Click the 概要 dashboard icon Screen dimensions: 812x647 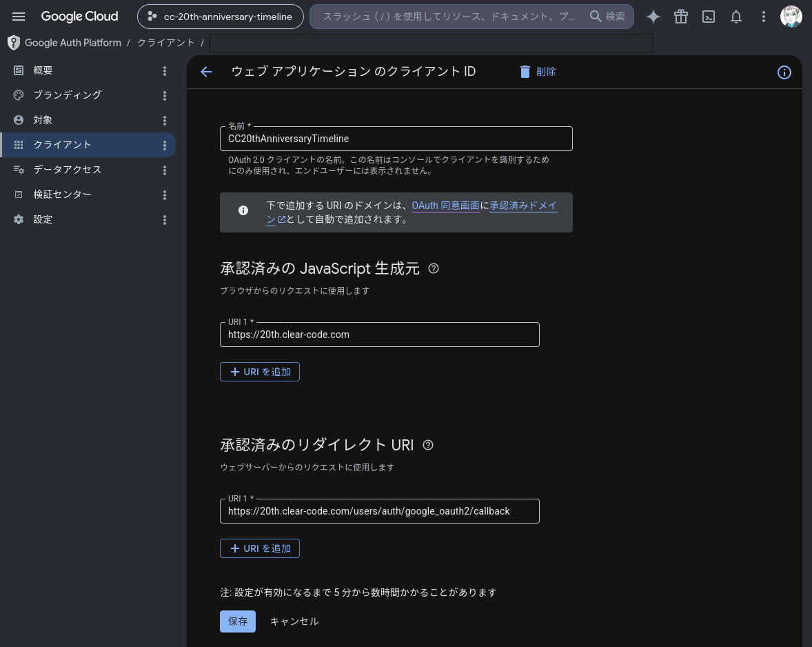(19, 70)
